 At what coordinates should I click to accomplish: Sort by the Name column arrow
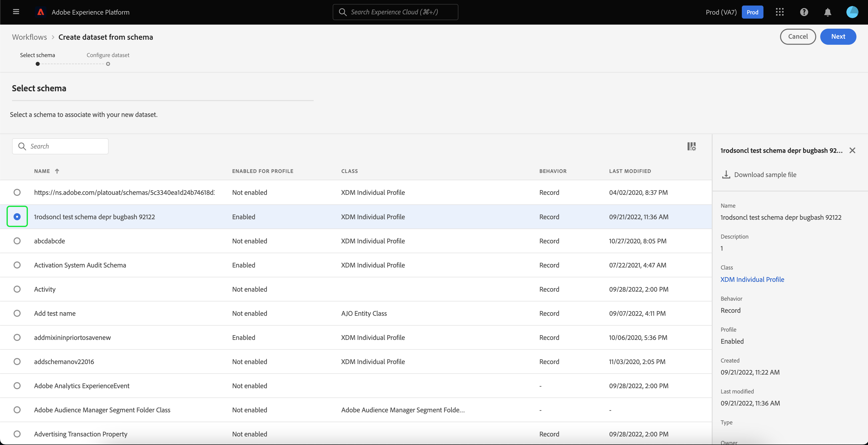[57, 171]
